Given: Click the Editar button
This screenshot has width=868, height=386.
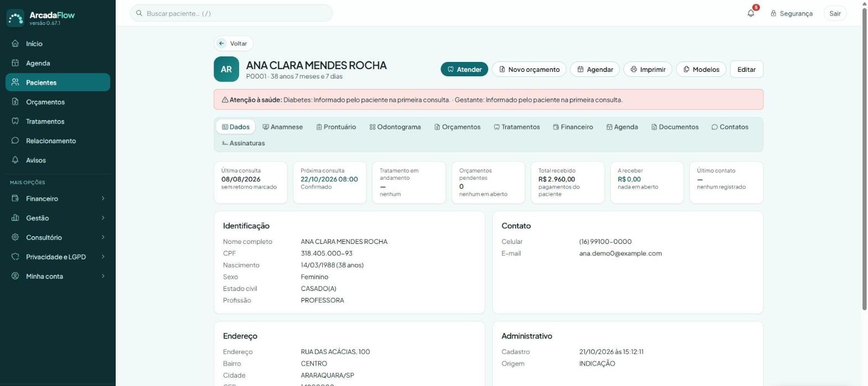Looking at the screenshot, I should pos(746,69).
